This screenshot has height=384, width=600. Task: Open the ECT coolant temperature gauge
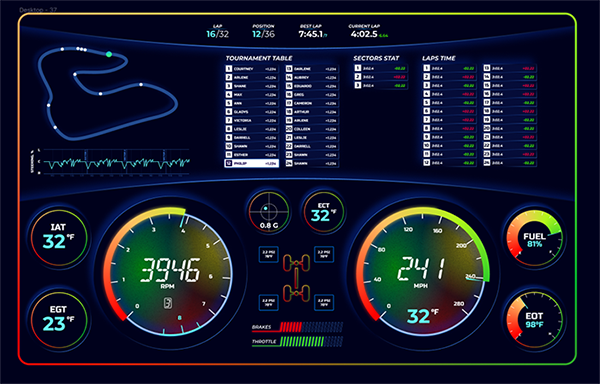point(323,212)
